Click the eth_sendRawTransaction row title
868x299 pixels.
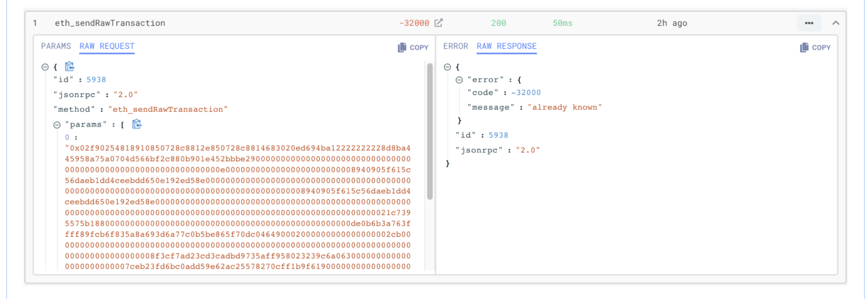click(x=110, y=23)
